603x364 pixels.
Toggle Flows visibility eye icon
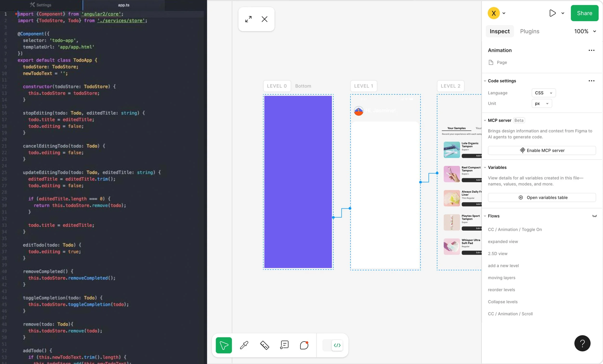594,216
